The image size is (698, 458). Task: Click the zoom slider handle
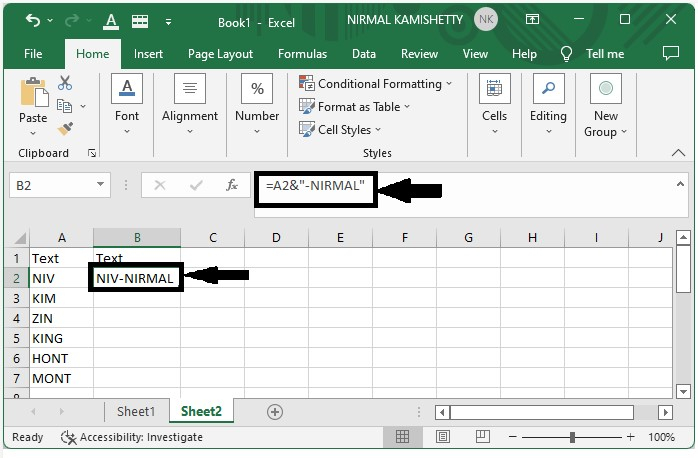[573, 437]
